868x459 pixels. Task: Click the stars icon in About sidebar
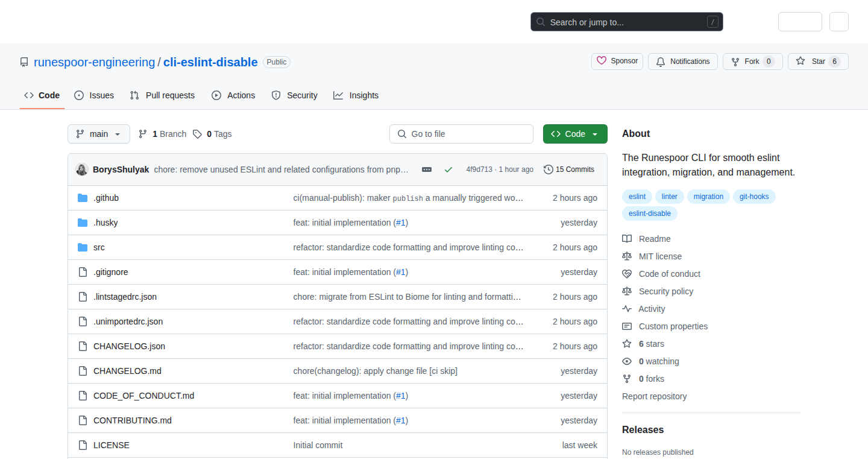point(627,344)
